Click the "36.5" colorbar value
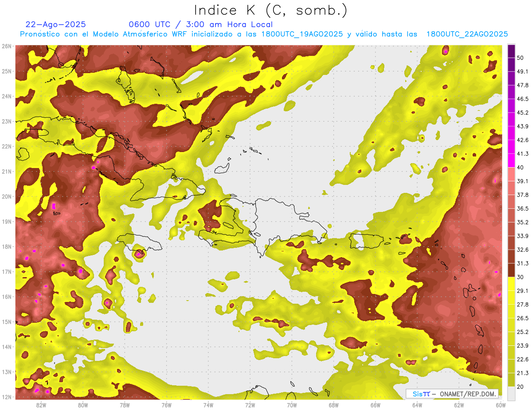The image size is (532, 411). point(522,208)
